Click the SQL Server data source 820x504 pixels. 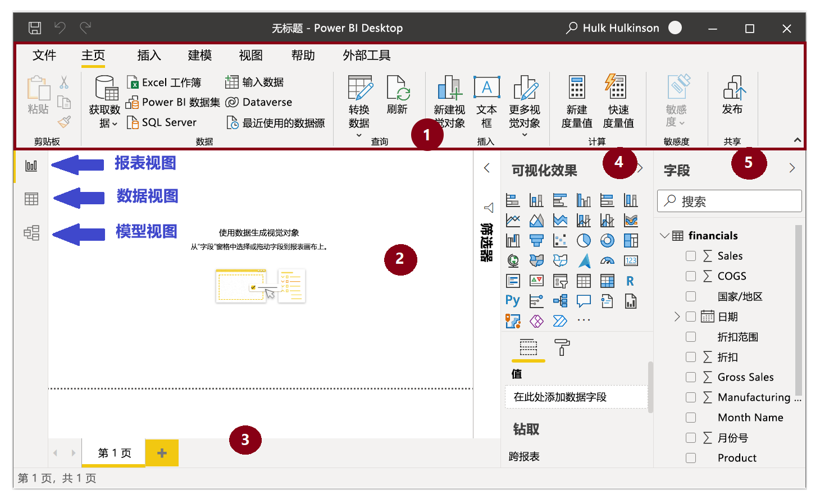162,122
